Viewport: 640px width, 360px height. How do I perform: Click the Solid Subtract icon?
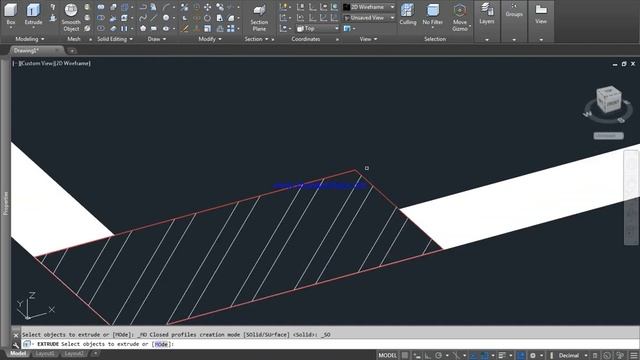tap(100, 18)
